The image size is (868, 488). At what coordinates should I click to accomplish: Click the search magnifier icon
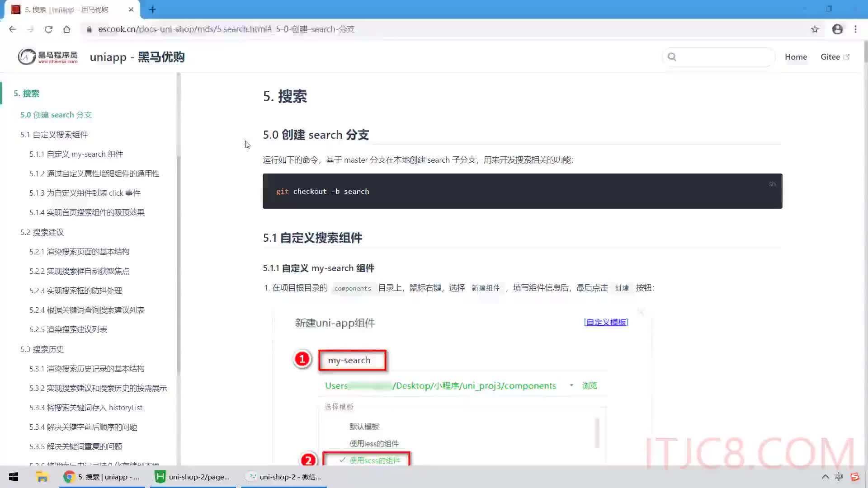[672, 57]
